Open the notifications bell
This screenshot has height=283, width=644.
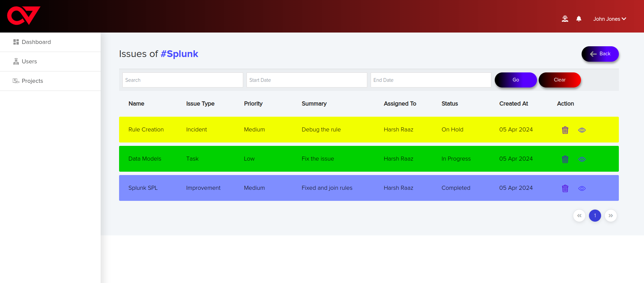(579, 19)
